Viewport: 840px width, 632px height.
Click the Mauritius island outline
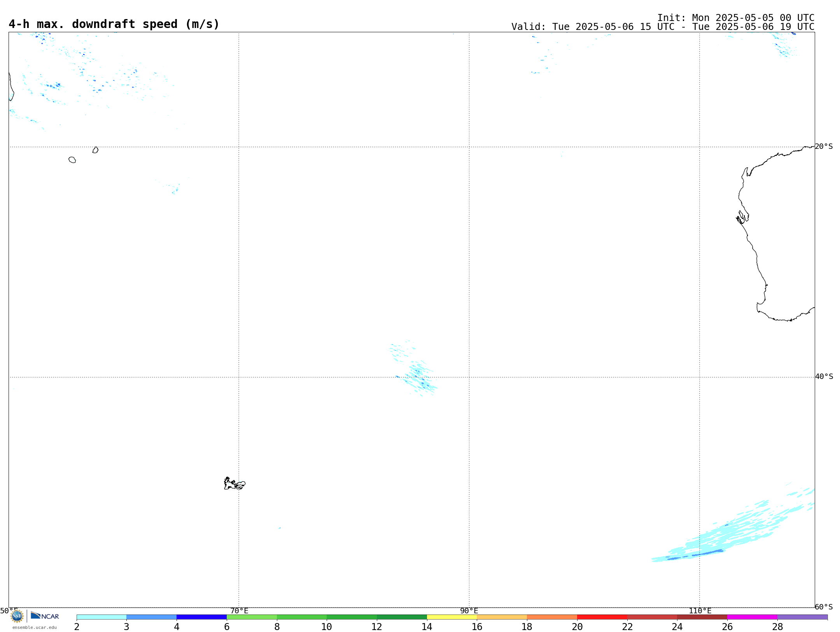pos(95,150)
